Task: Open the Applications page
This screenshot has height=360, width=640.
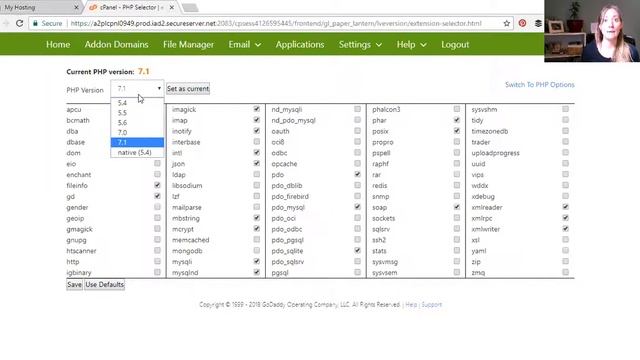Action: (300, 44)
